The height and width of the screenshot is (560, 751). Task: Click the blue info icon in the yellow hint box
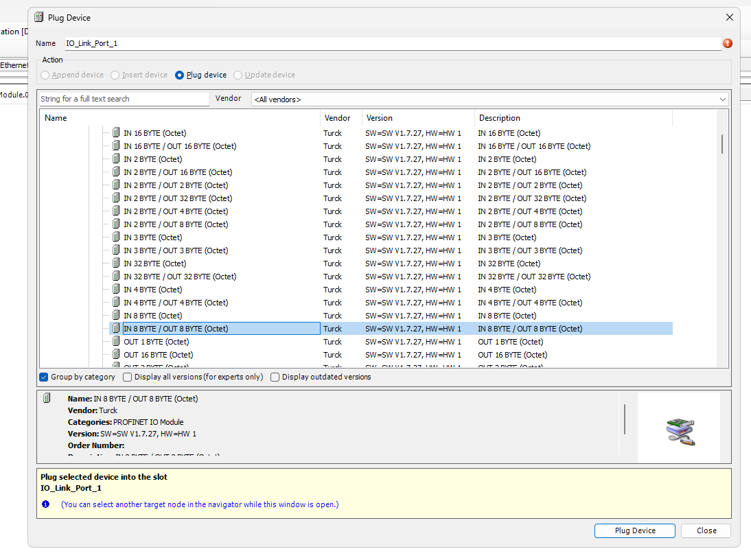[x=45, y=504]
